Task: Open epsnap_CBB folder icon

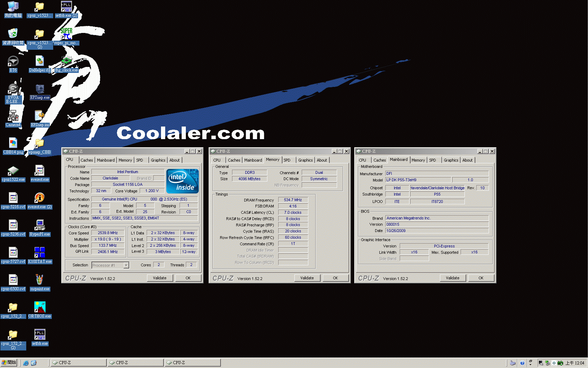Action: [40, 146]
